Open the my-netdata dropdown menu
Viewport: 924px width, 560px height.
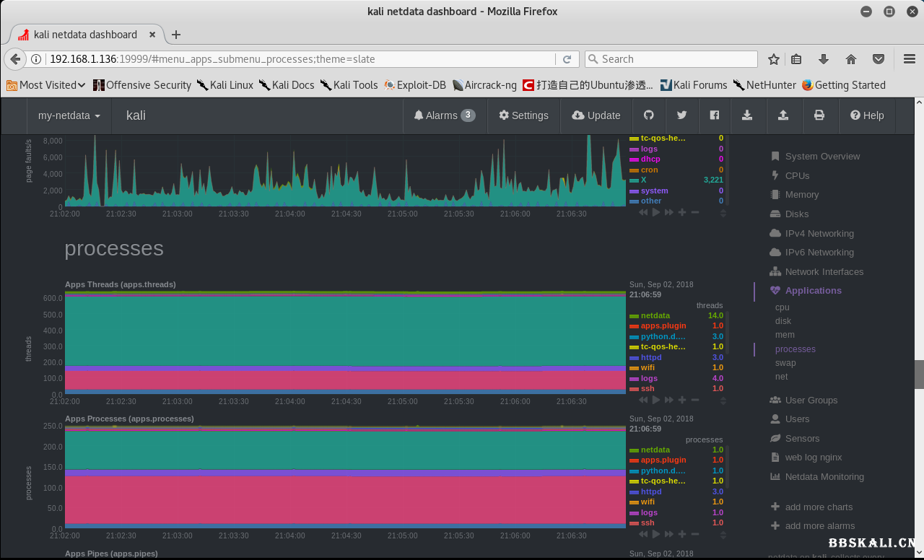(x=69, y=115)
